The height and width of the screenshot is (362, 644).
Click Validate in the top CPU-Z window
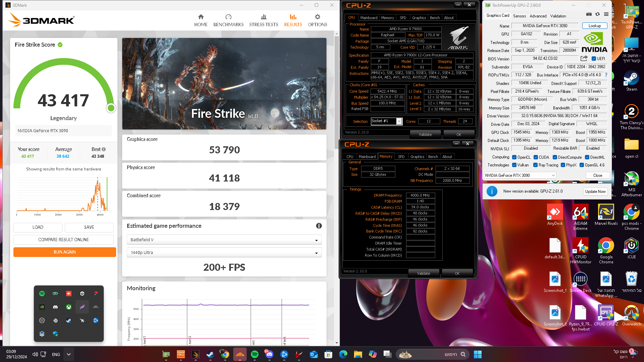pyautogui.click(x=425, y=135)
